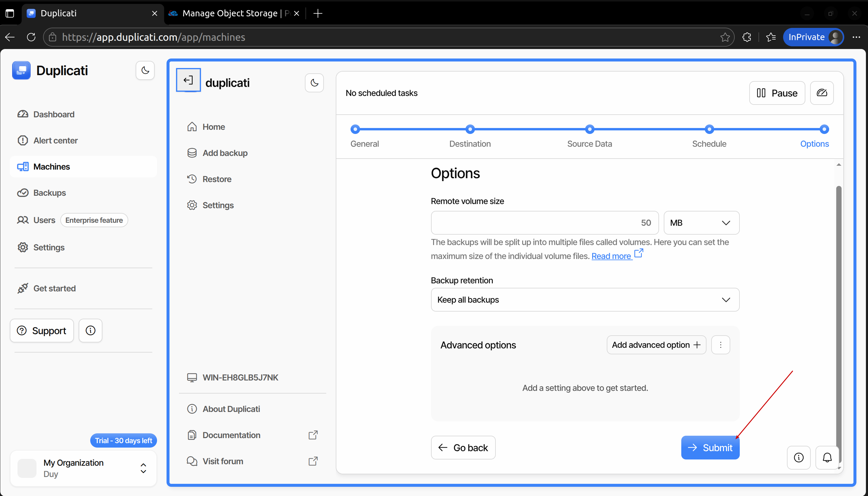This screenshot has width=868, height=496.
Task: Click info icon next to Support
Action: 90,331
